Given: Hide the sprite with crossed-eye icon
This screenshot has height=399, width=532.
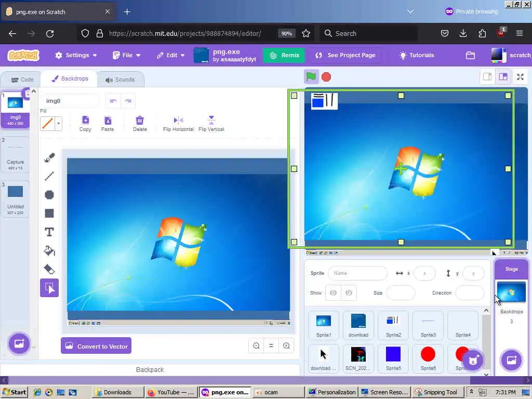Looking at the screenshot, I should (x=349, y=293).
